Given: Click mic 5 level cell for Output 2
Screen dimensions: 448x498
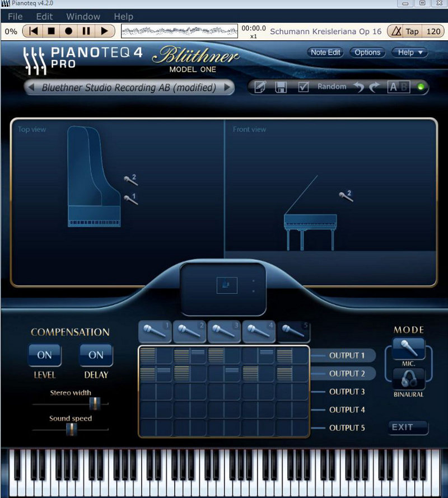Looking at the screenshot, I should 284,374.
